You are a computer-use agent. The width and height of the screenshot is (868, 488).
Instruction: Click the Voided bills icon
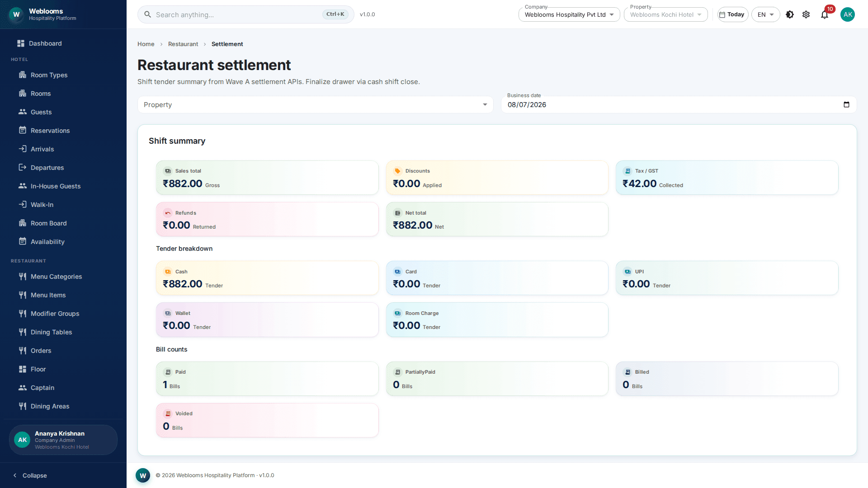click(168, 413)
